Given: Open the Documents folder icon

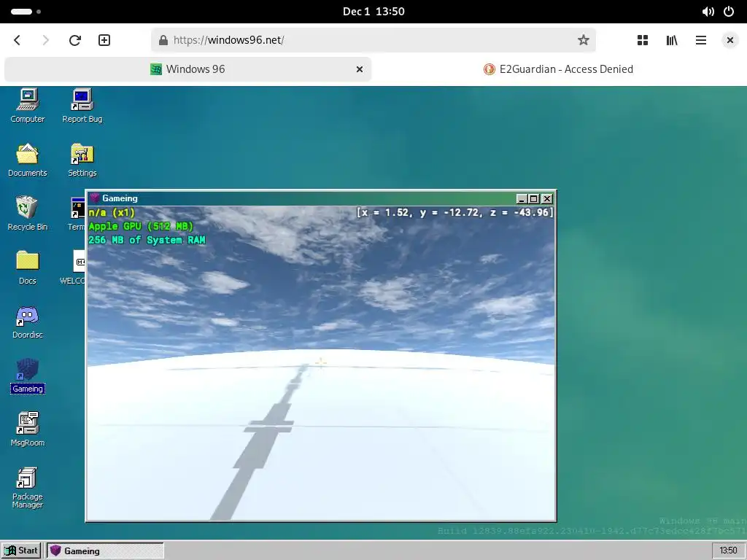Looking at the screenshot, I should coord(28,160).
